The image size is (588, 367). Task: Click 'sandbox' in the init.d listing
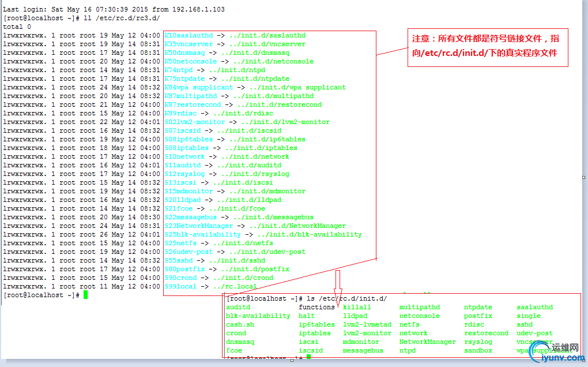478,350
